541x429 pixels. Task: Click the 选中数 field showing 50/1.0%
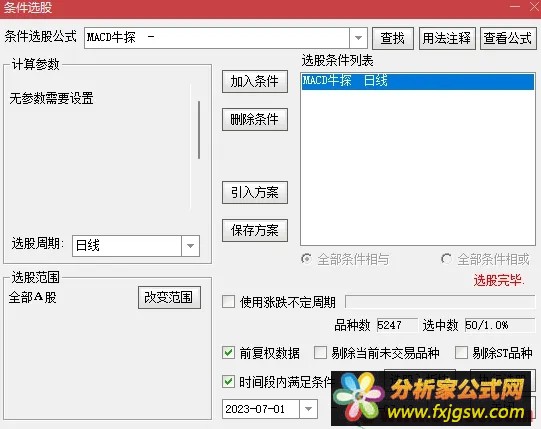point(500,325)
